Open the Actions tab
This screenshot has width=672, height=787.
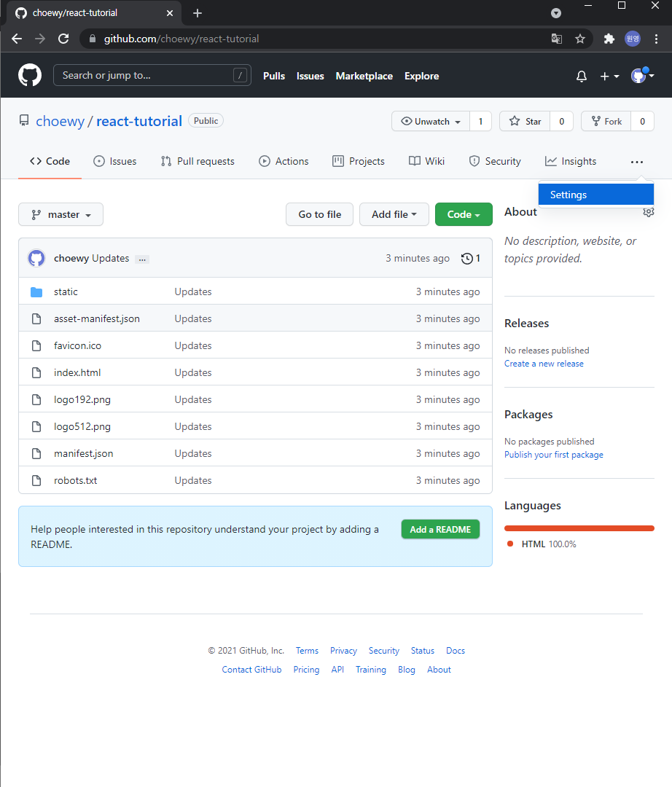(284, 161)
